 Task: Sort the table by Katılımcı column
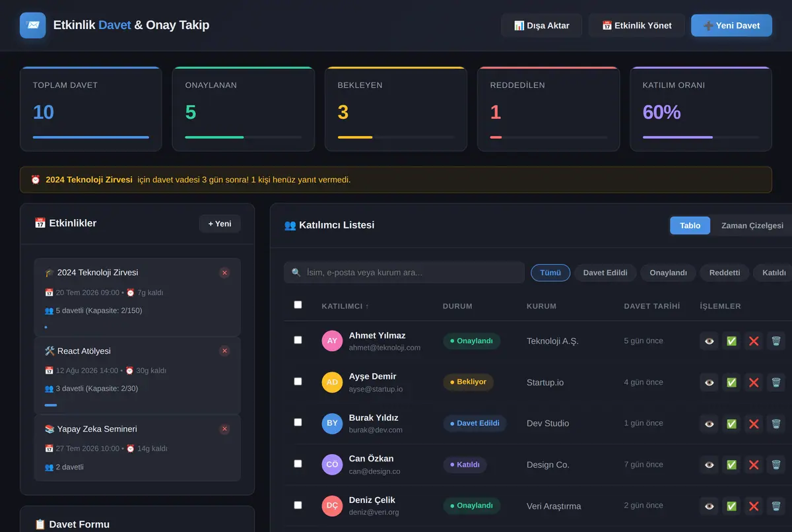point(345,306)
